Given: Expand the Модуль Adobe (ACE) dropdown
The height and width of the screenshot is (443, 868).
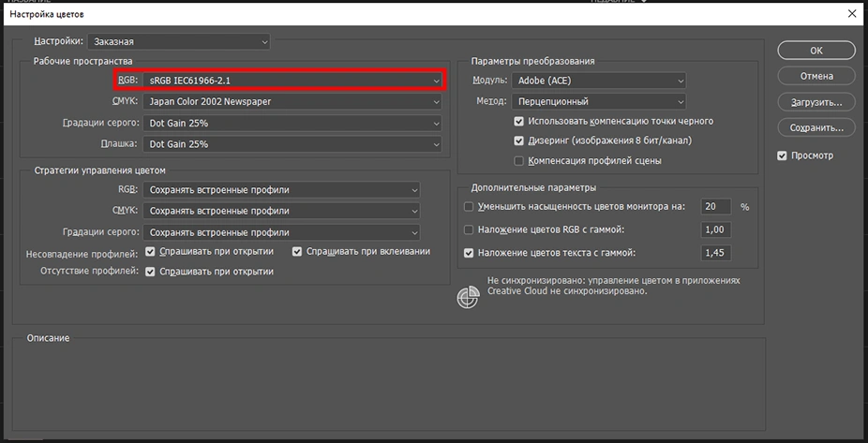Looking at the screenshot, I should point(598,81).
